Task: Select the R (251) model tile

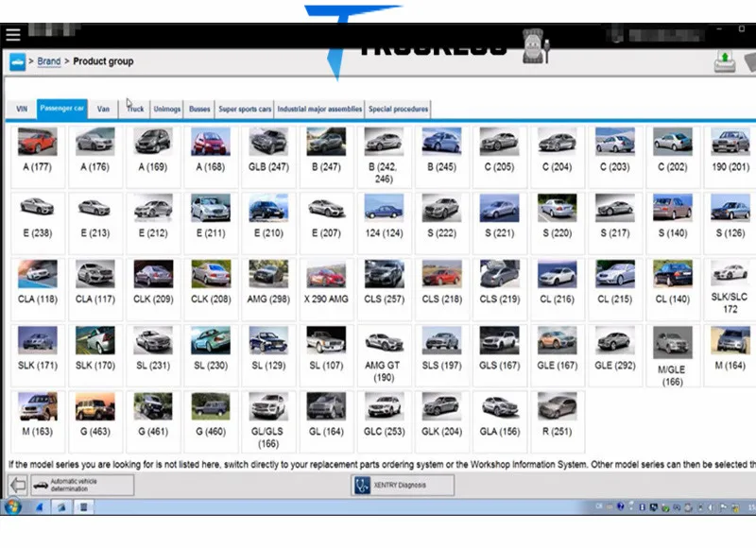Action: click(557, 421)
